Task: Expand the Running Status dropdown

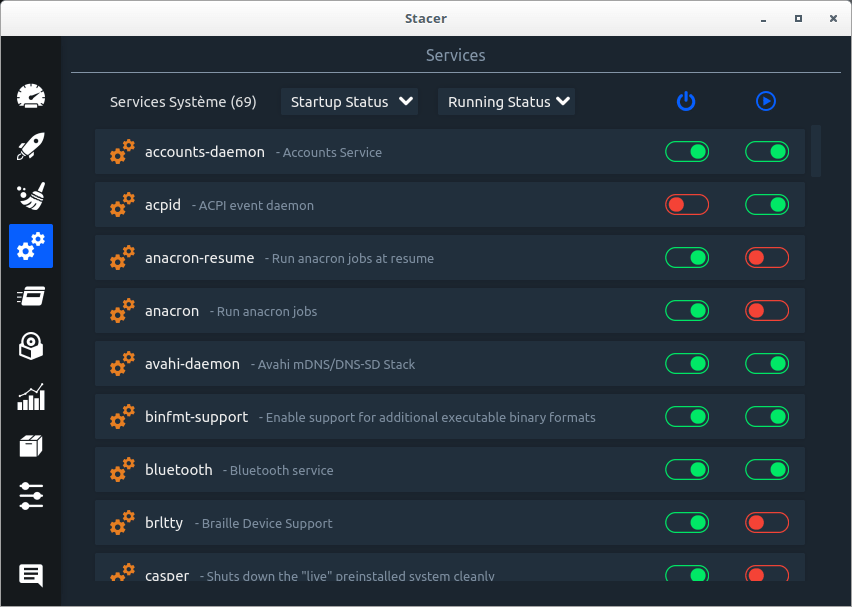Action: coord(507,102)
